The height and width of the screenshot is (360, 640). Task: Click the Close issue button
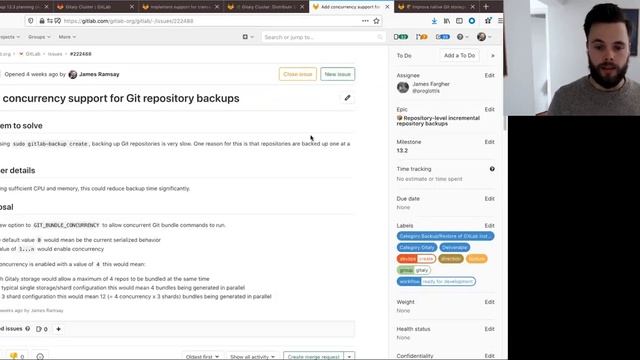(298, 74)
